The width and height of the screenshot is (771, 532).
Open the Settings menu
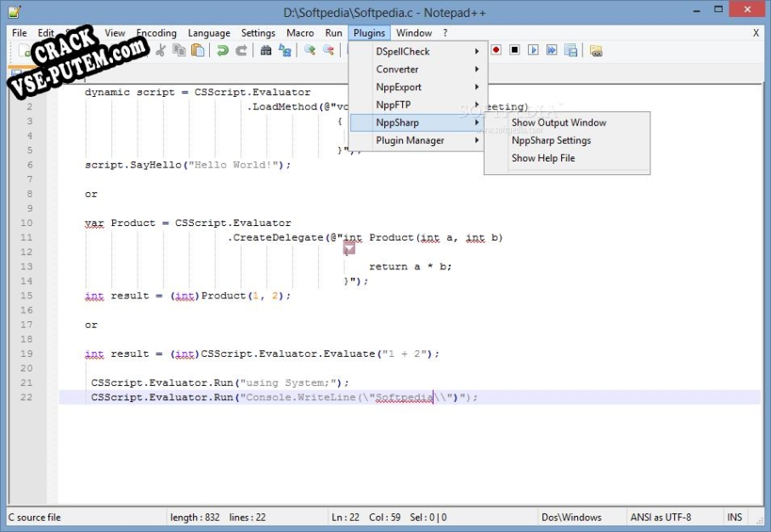tap(258, 33)
